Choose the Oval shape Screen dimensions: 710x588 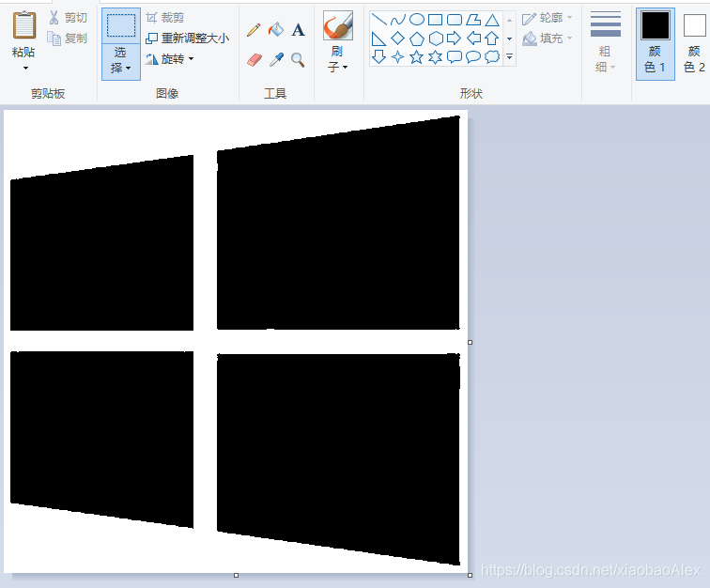(417, 20)
